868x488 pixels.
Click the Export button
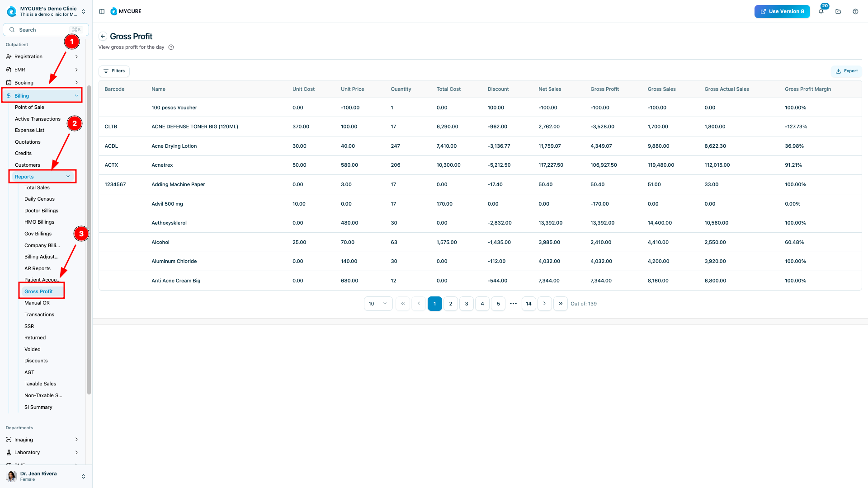(846, 71)
